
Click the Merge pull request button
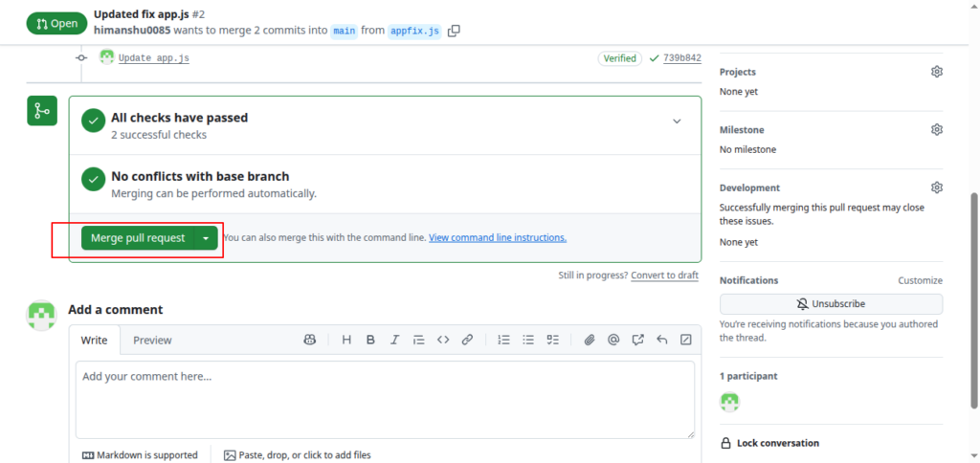pos(138,238)
